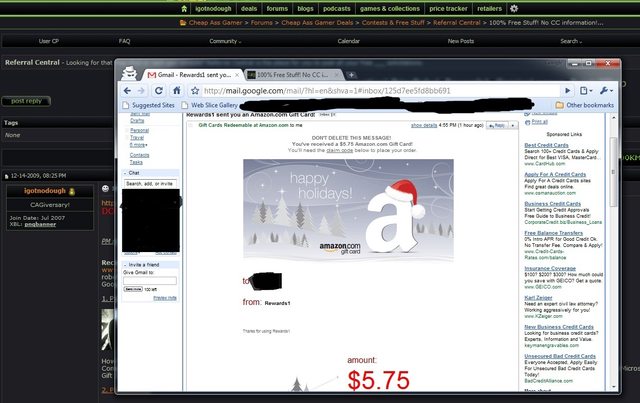Click the Send Invite button

click(133, 289)
